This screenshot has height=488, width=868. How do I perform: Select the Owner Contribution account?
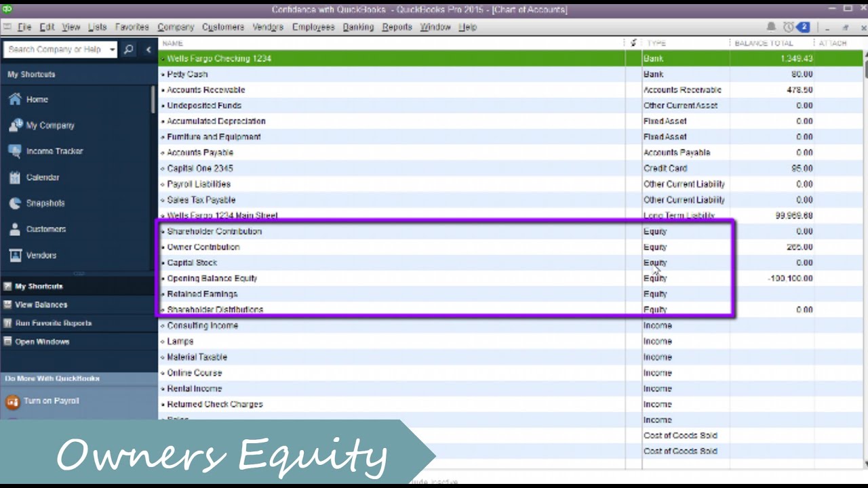point(203,247)
